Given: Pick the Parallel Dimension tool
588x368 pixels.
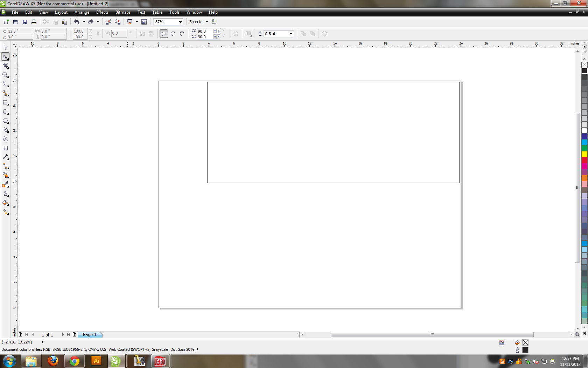Looking at the screenshot, I should point(5,157).
